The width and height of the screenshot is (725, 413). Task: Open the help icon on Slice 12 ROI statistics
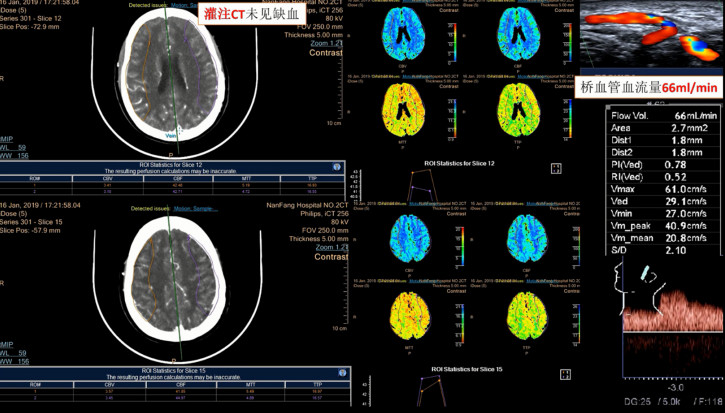[337, 167]
